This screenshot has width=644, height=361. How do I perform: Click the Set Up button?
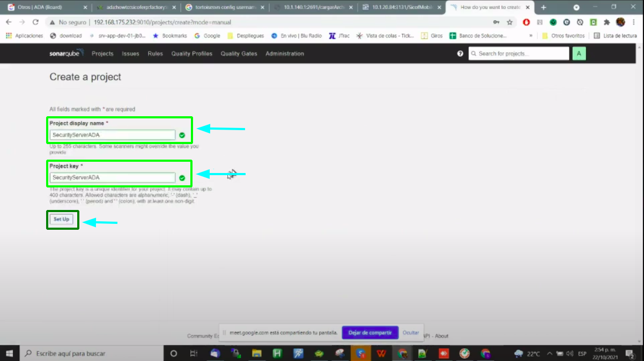point(62,219)
